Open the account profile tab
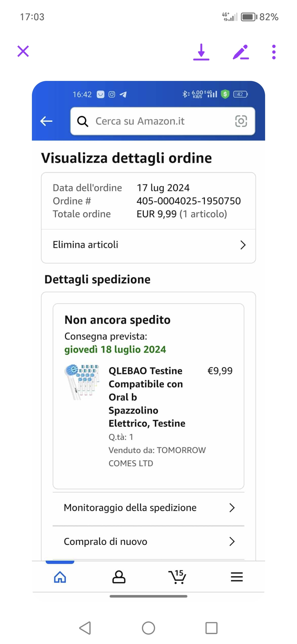 click(119, 577)
